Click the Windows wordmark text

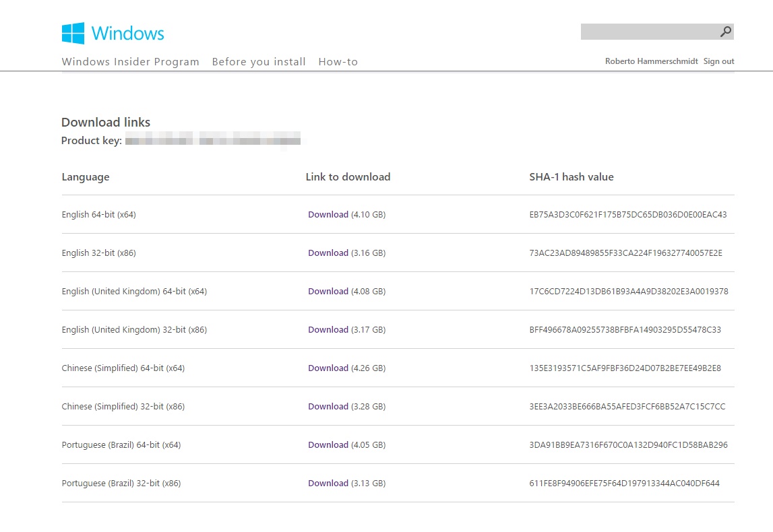pos(127,34)
